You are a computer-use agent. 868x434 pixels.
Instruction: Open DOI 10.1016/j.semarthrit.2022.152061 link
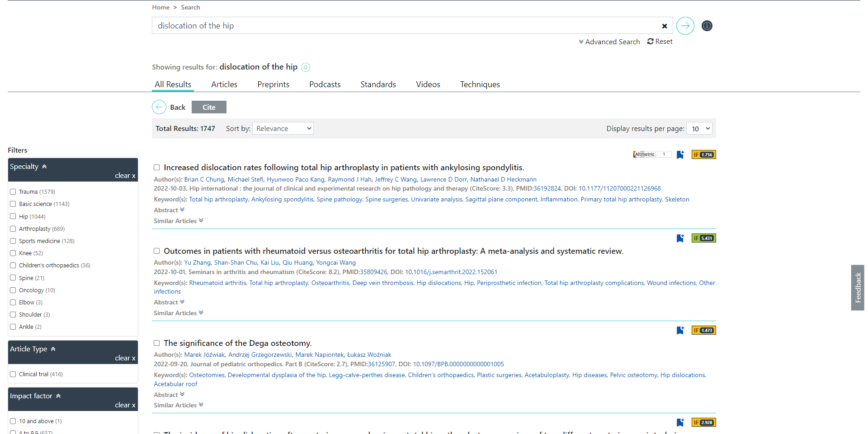[451, 272]
